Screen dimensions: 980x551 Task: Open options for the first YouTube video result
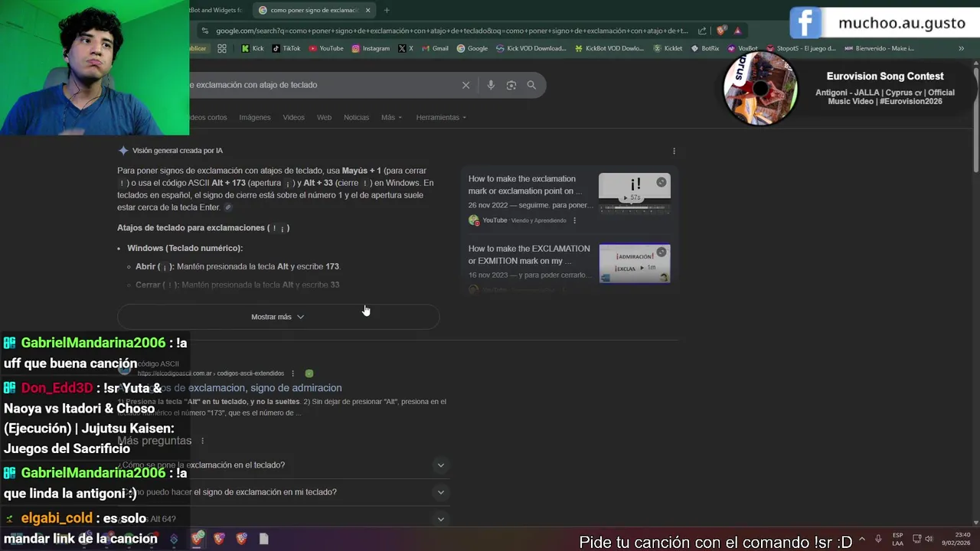point(574,220)
